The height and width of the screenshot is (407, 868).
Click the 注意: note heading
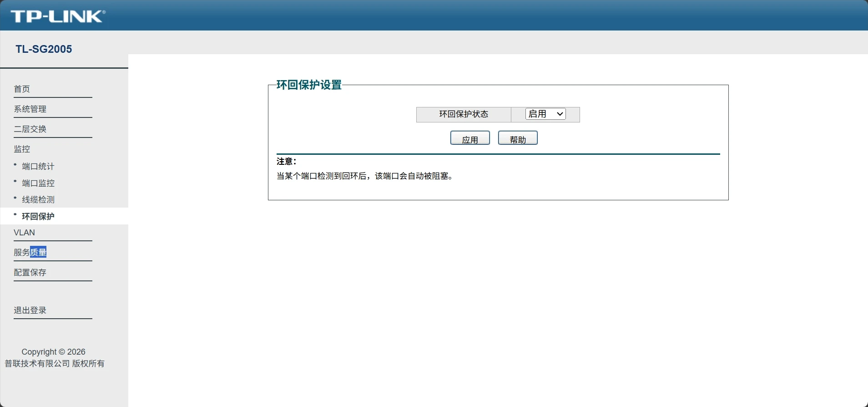tap(287, 161)
